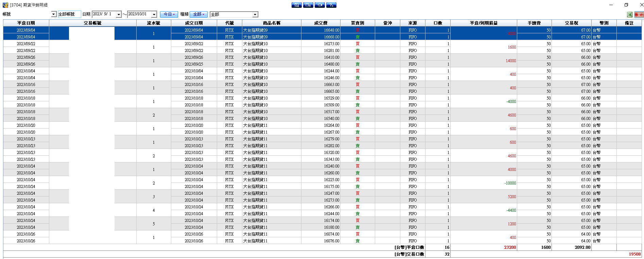
Task: Export the table with the Excel icon
Action: point(630,15)
